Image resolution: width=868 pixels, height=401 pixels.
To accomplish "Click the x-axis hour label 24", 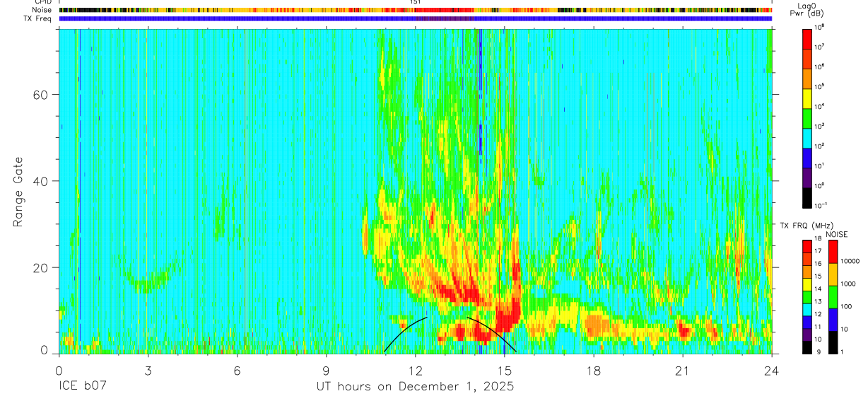I will [771, 369].
